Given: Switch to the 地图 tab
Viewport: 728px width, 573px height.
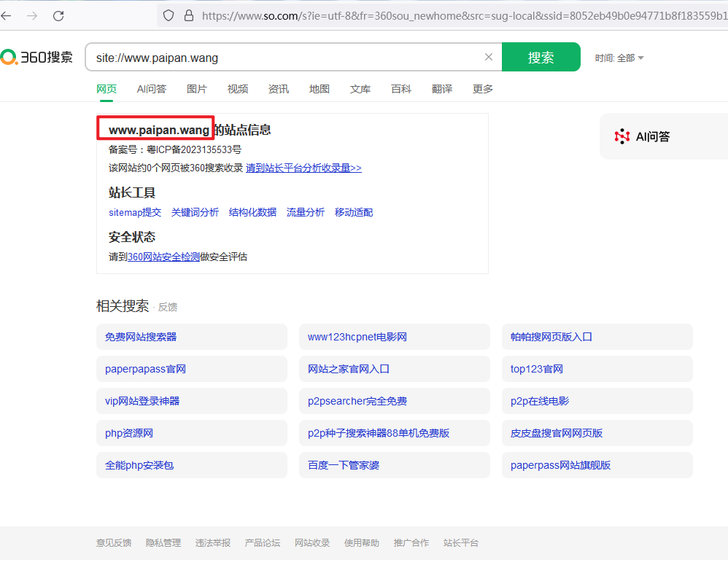Looking at the screenshot, I should point(320,89).
